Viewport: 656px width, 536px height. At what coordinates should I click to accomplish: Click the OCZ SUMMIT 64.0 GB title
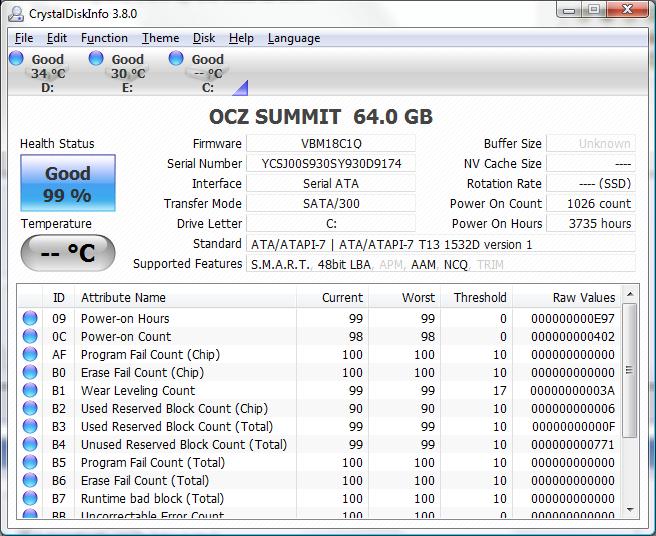[x=321, y=117]
